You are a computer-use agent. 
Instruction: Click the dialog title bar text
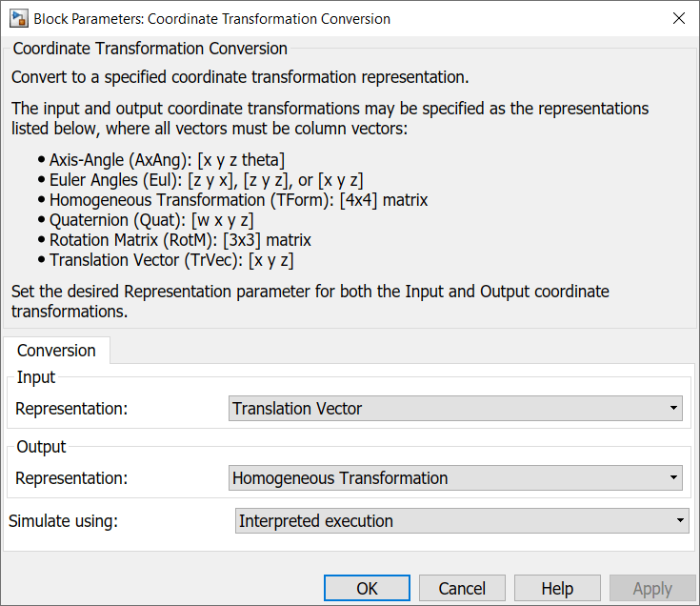click(x=211, y=18)
